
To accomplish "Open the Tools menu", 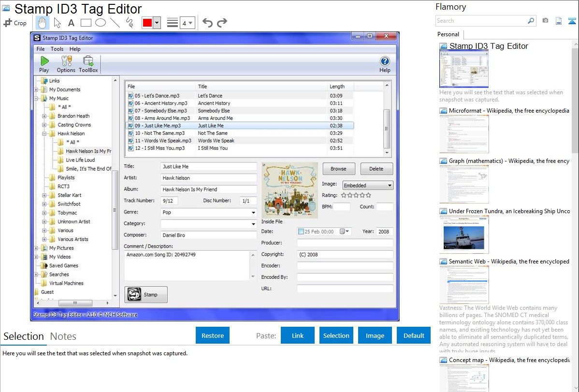I will click(x=57, y=49).
